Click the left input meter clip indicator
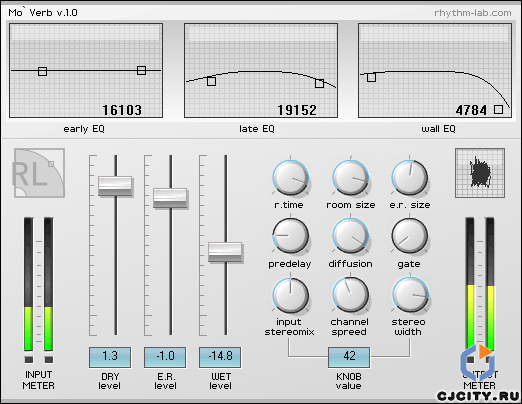The width and height of the screenshot is (522, 404). coord(29,360)
